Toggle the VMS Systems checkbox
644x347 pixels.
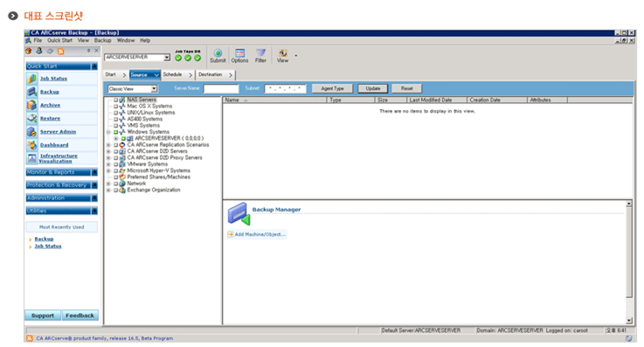[x=116, y=126]
